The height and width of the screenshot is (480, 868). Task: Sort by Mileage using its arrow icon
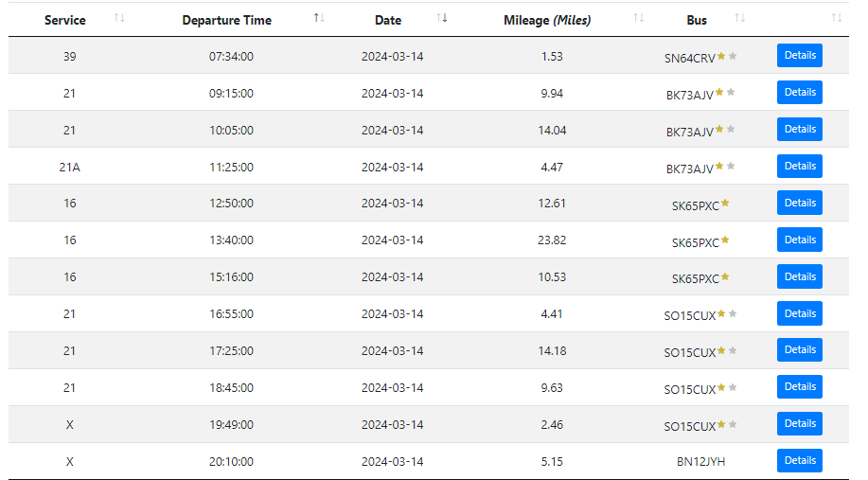639,19
